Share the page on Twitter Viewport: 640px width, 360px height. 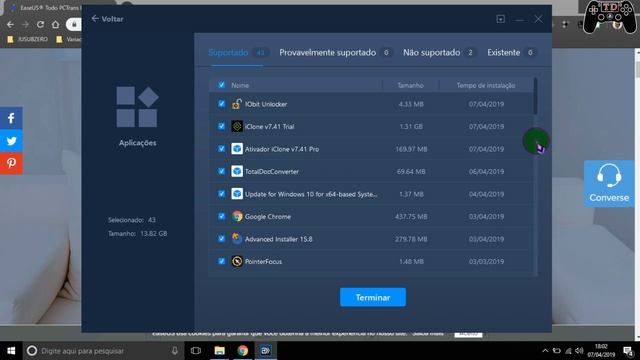(x=11, y=141)
